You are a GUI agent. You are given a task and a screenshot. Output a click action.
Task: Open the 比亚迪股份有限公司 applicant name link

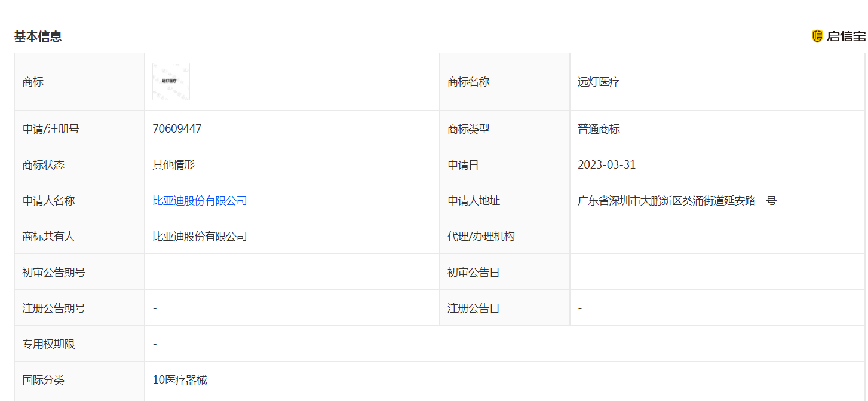[200, 201]
